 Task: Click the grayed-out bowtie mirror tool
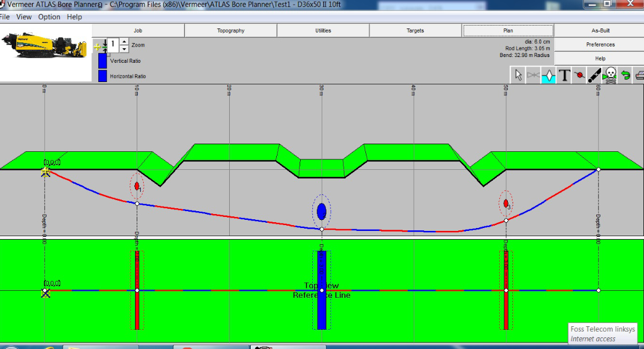533,75
